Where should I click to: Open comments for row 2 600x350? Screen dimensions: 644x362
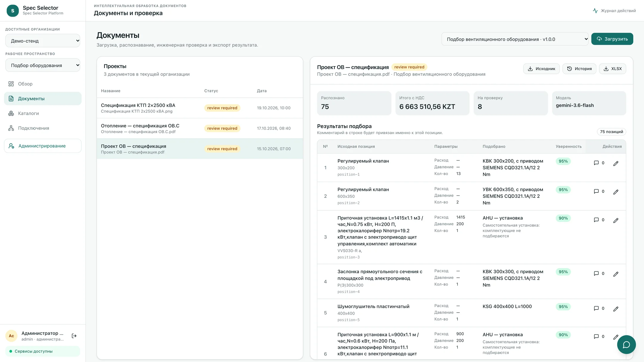click(x=599, y=192)
